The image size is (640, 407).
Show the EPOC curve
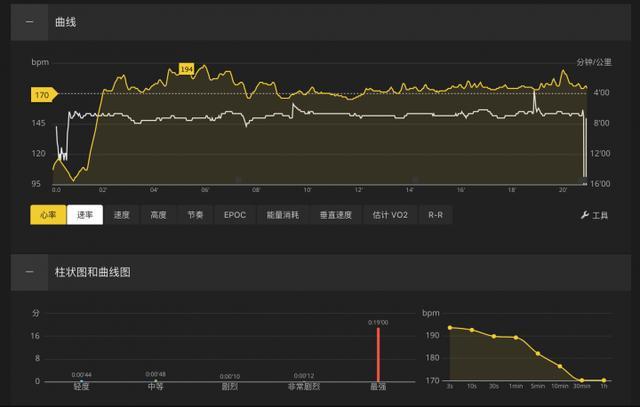click(235, 215)
